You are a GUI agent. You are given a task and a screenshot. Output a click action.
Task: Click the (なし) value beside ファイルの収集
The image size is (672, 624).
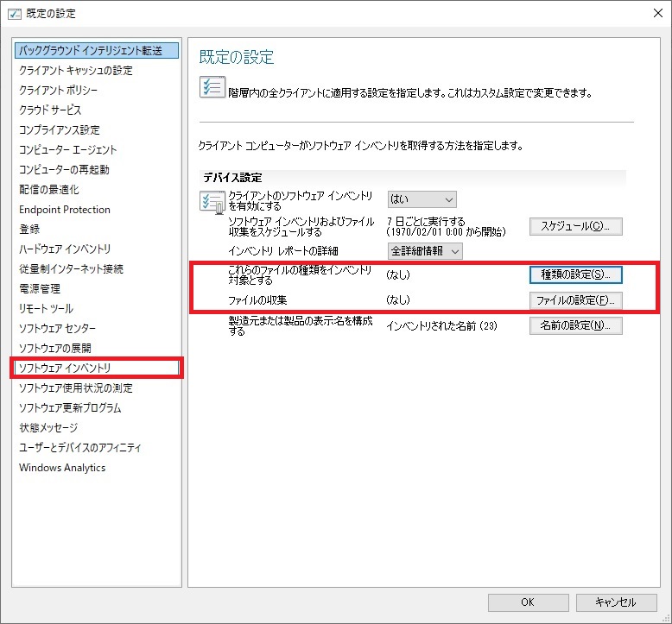[x=398, y=299]
